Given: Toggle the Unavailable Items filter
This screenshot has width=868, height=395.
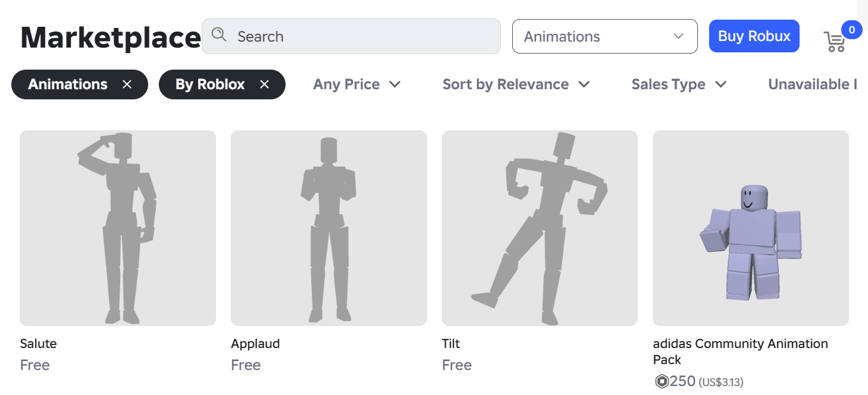Looking at the screenshot, I should click(x=812, y=84).
